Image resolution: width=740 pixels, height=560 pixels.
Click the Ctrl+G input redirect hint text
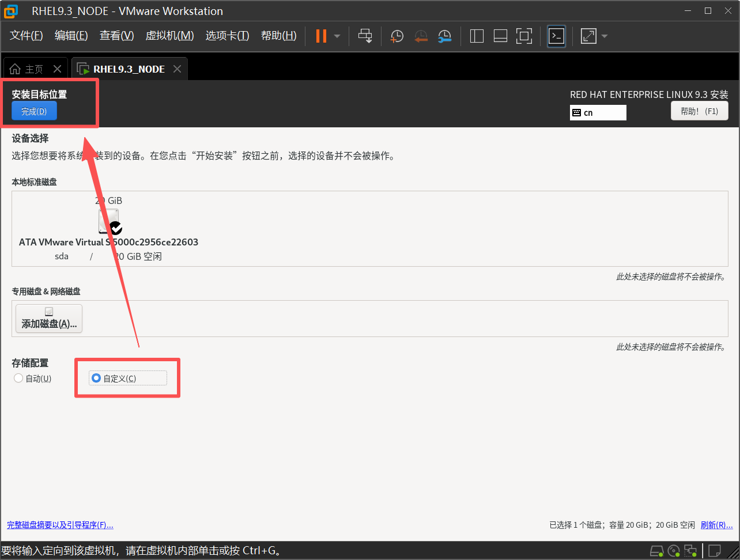pos(143,551)
